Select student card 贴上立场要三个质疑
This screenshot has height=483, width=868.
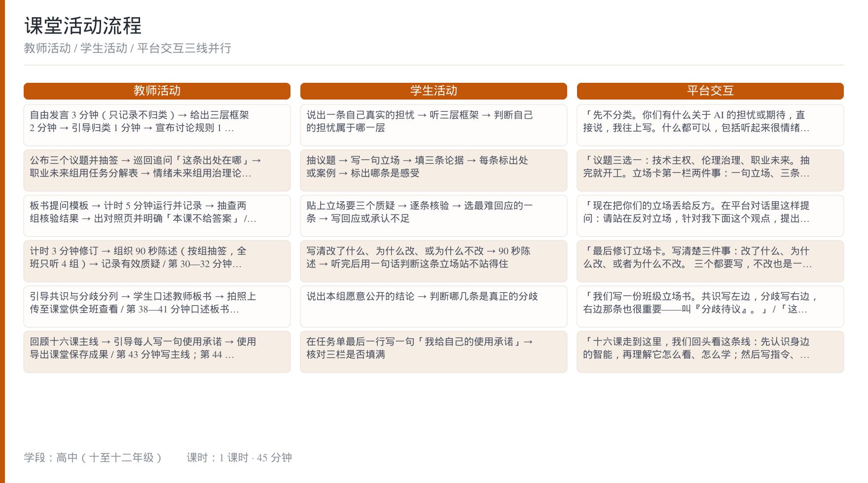click(x=434, y=216)
